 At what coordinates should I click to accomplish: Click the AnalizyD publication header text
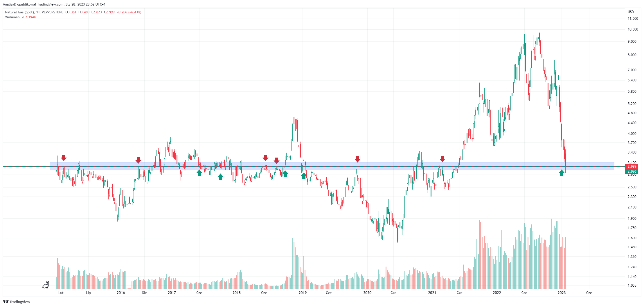(x=54, y=4)
